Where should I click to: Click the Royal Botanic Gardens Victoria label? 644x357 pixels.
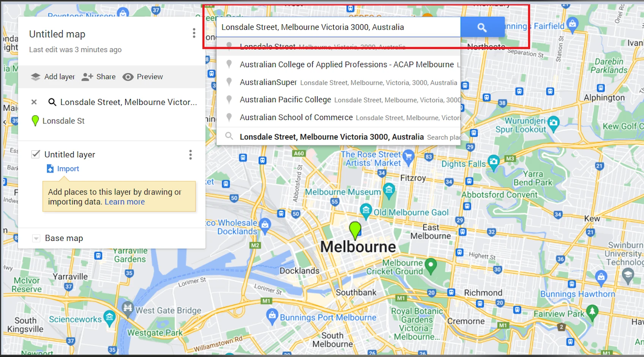pyautogui.click(x=417, y=324)
